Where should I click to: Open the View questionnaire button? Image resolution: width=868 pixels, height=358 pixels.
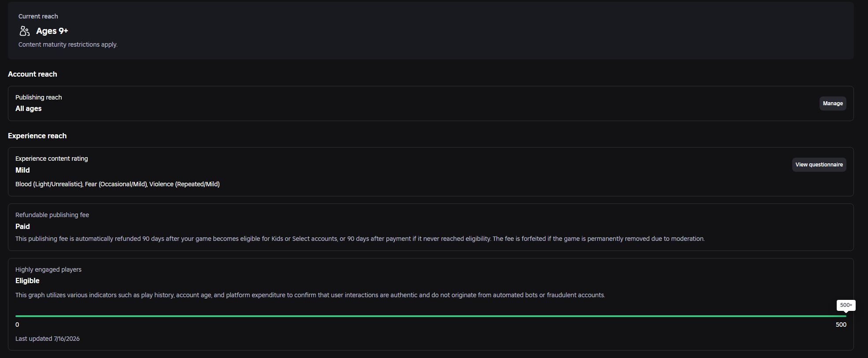click(x=819, y=165)
